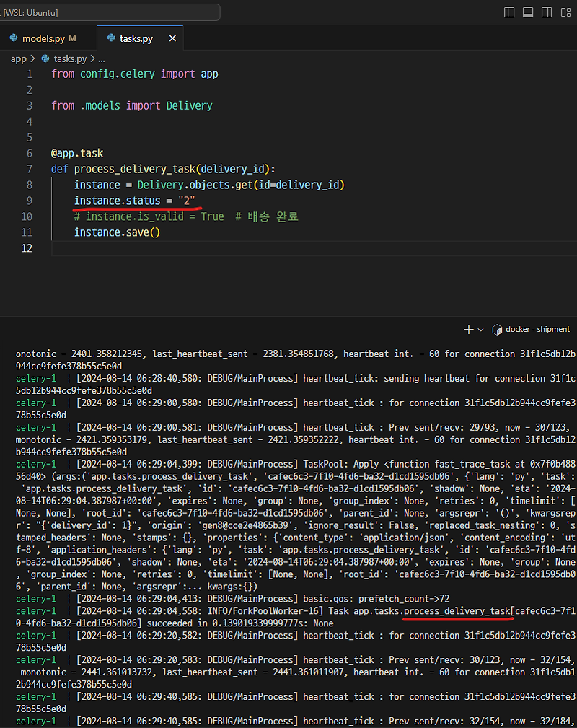Click the Python icon on the models.py tab

pos(13,38)
